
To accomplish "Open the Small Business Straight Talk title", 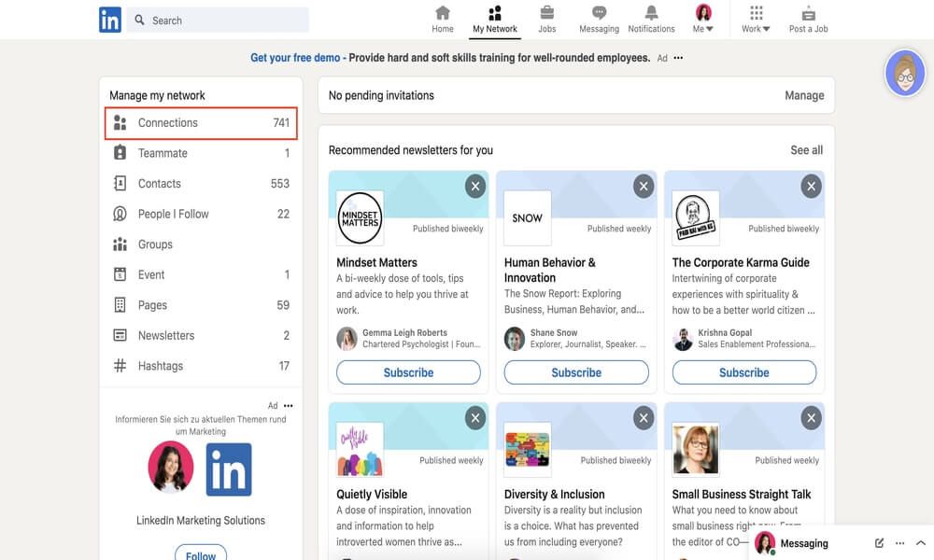I will click(742, 494).
